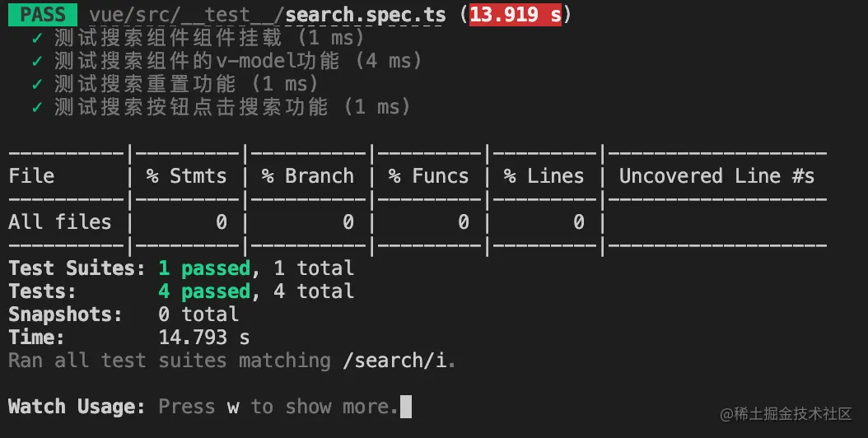Click the checkmark beside 测试搜索按钮点击搜索功能
This screenshot has height=438, width=868.
(x=37, y=107)
